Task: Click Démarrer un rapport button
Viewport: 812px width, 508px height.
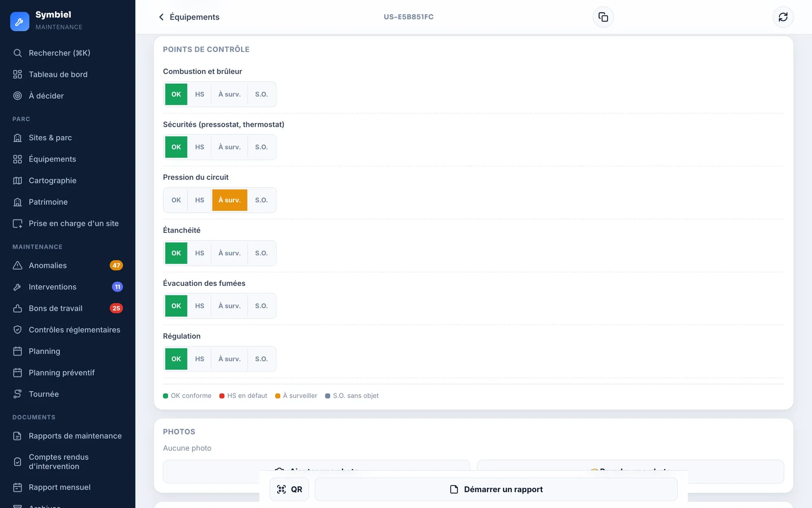Action: (x=496, y=489)
